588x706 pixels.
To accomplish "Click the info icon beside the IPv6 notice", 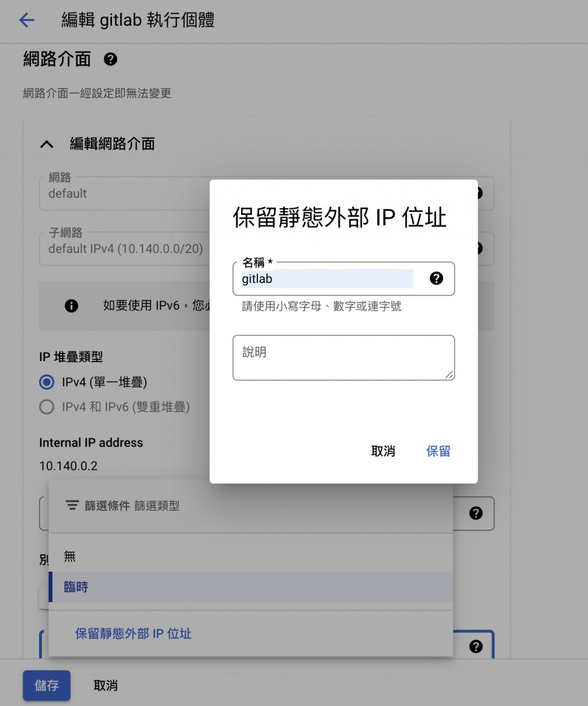I will [x=71, y=305].
